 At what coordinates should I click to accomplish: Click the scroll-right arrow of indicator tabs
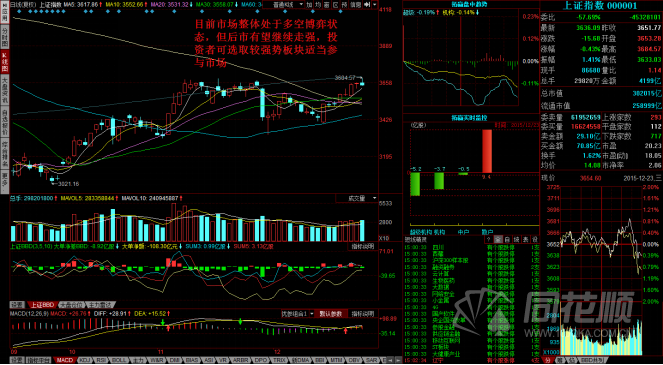pos(397,360)
